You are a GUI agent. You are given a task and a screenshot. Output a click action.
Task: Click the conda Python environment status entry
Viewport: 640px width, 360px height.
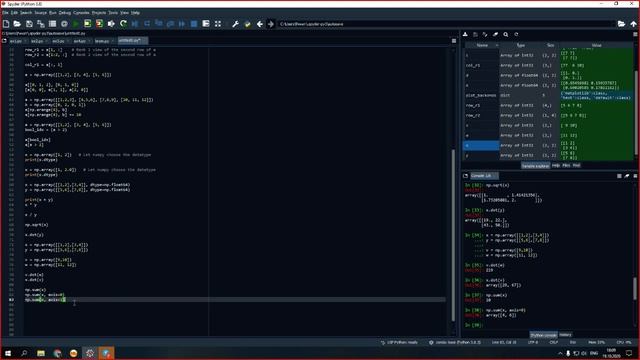pyautogui.click(x=455, y=342)
